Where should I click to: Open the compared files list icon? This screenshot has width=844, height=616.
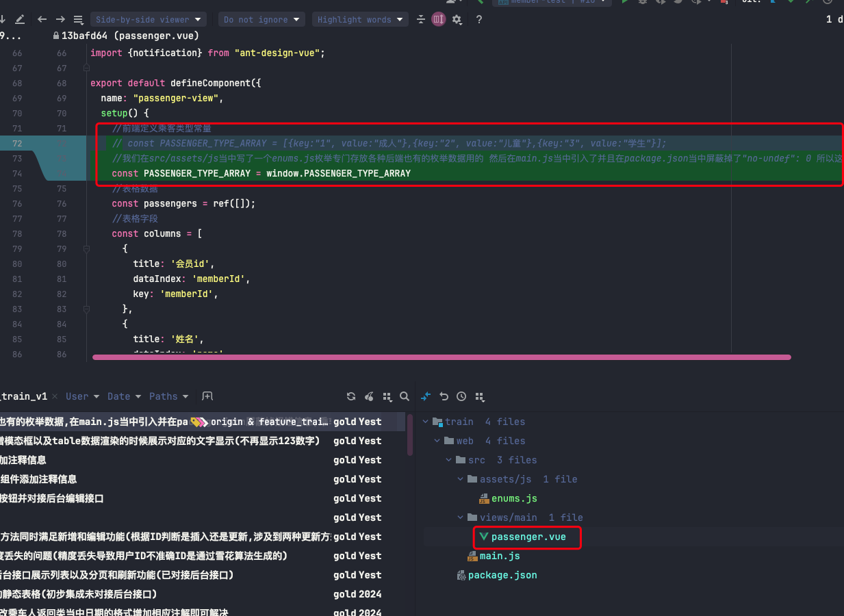pyautogui.click(x=78, y=20)
